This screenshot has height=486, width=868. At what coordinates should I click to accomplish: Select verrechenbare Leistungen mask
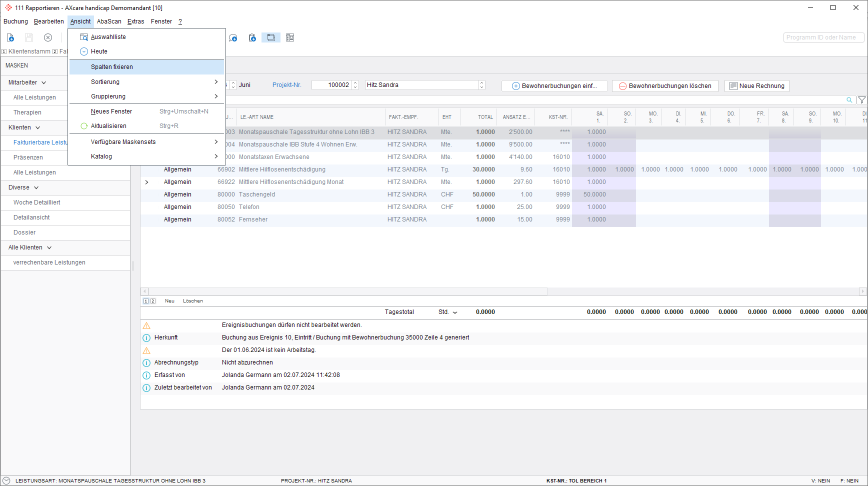(49, 262)
